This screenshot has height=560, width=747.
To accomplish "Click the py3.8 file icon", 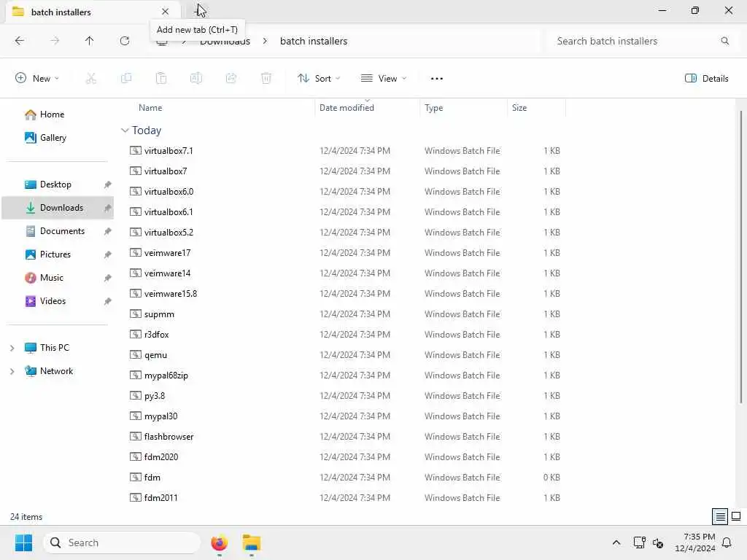I will 136,396.
